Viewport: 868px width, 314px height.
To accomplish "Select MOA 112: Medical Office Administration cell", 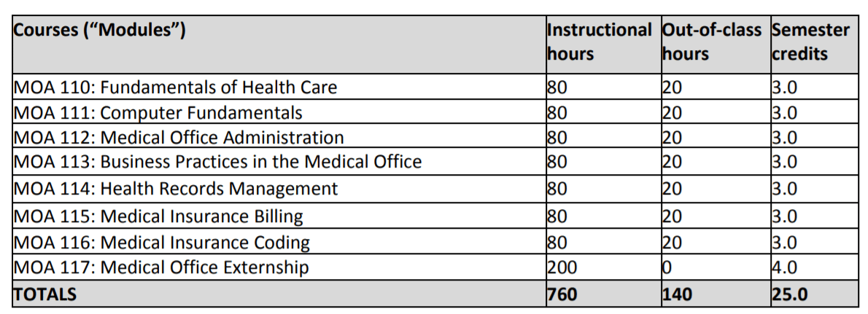I will coord(279,136).
